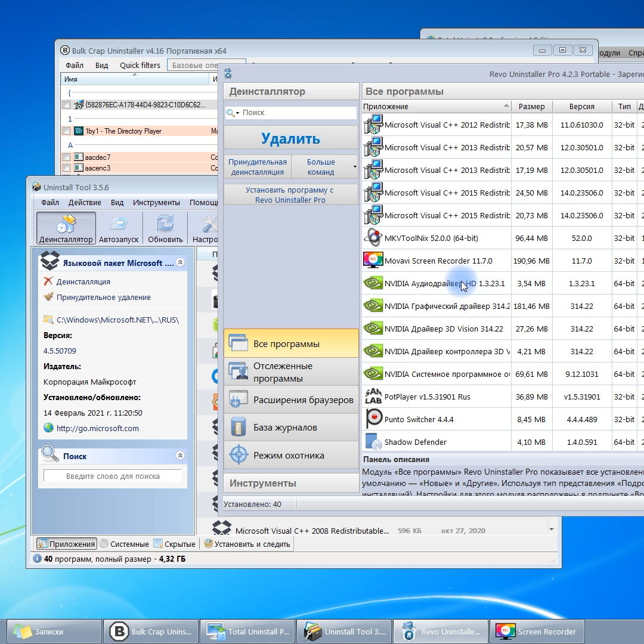Viewport: 644px width, 644px height.
Task: Click Обновить icon in Uninstall Tool toolbar
Action: (x=165, y=228)
